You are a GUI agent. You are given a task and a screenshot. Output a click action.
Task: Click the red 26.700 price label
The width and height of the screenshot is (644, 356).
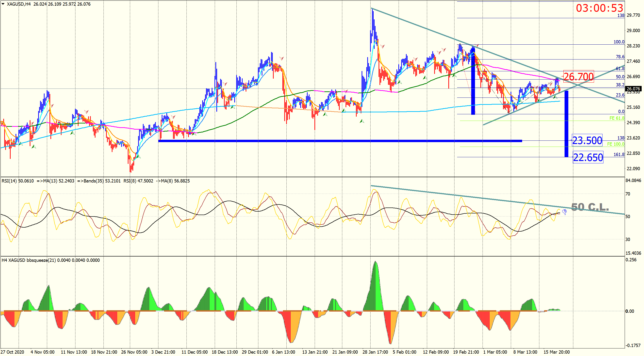578,77
